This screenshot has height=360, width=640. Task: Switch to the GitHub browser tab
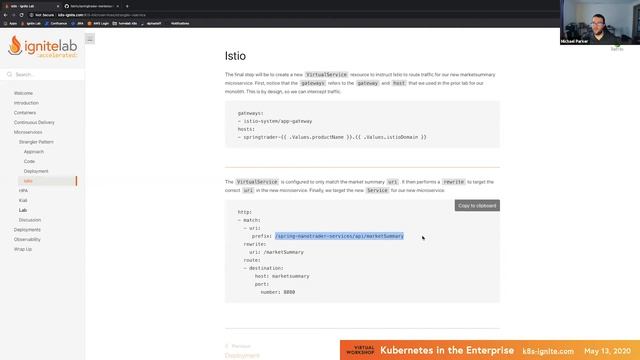(90, 6)
